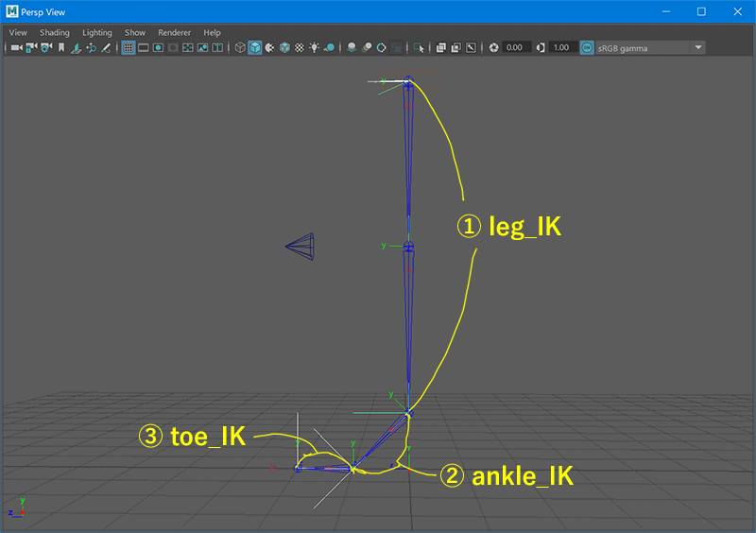
Task: Click the Gamma contrast icon
Action: pos(541,48)
